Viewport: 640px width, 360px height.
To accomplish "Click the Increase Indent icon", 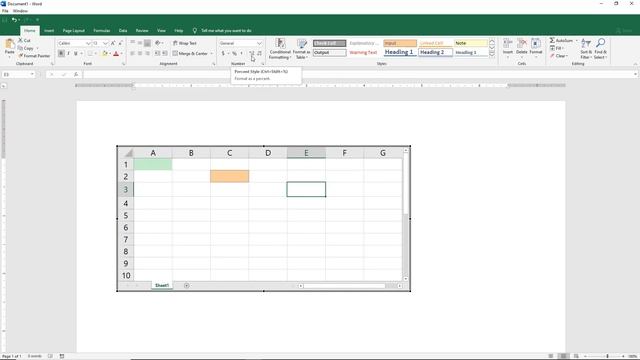I will pos(164,53).
